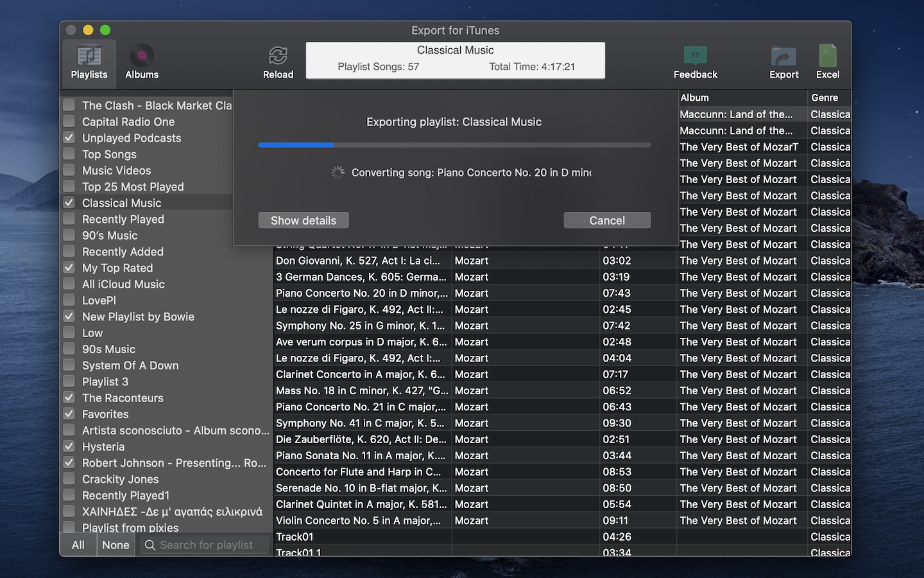
Task: Select the 90's Music playlist name
Action: click(x=110, y=236)
